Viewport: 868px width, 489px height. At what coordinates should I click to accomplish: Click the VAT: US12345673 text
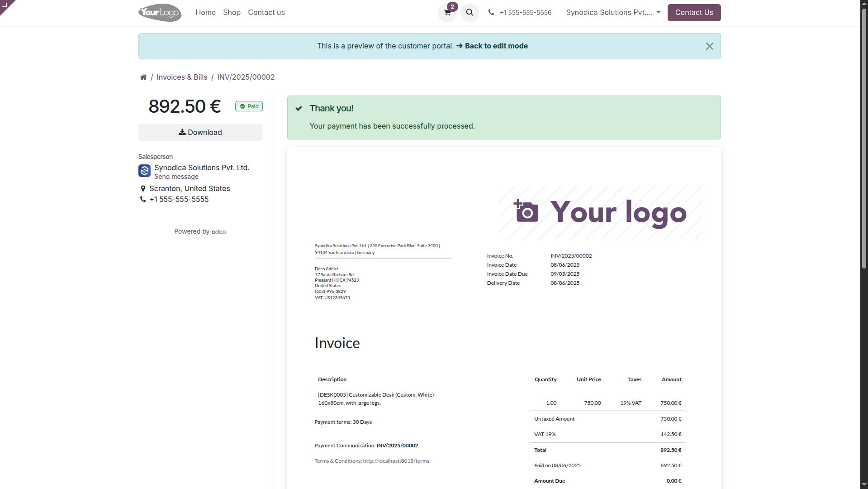click(x=332, y=298)
